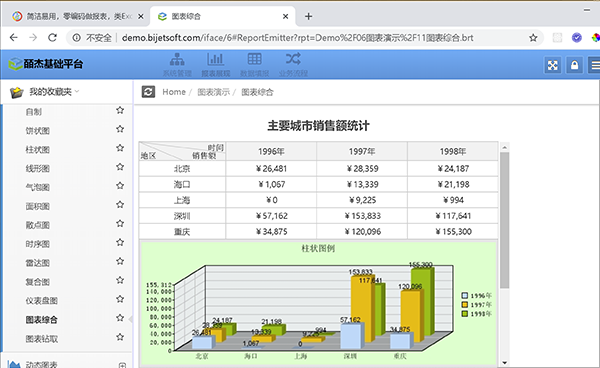Favorite the 复合图 item star
This screenshot has height=368, width=600.
coord(120,280)
